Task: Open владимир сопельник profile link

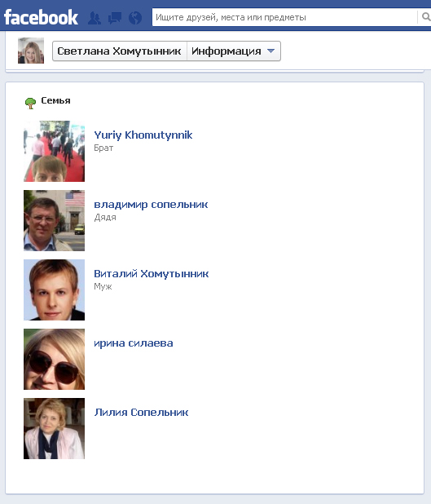Action: [151, 205]
